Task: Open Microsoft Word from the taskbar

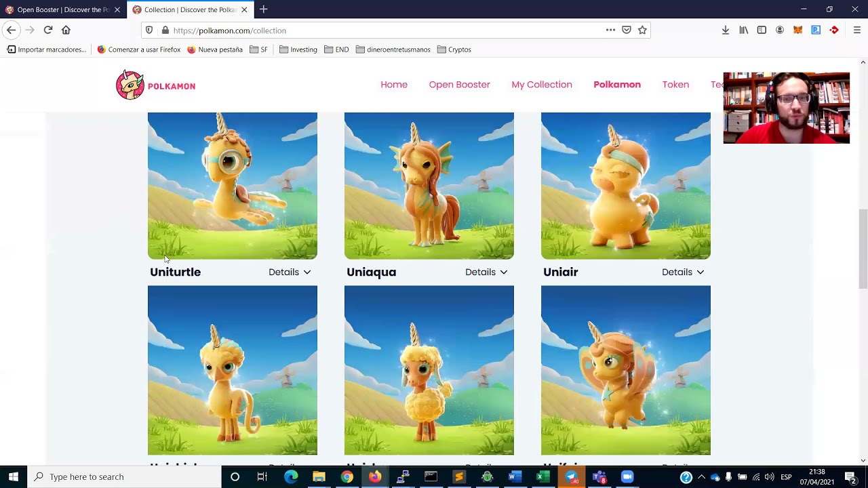Action: click(x=514, y=476)
